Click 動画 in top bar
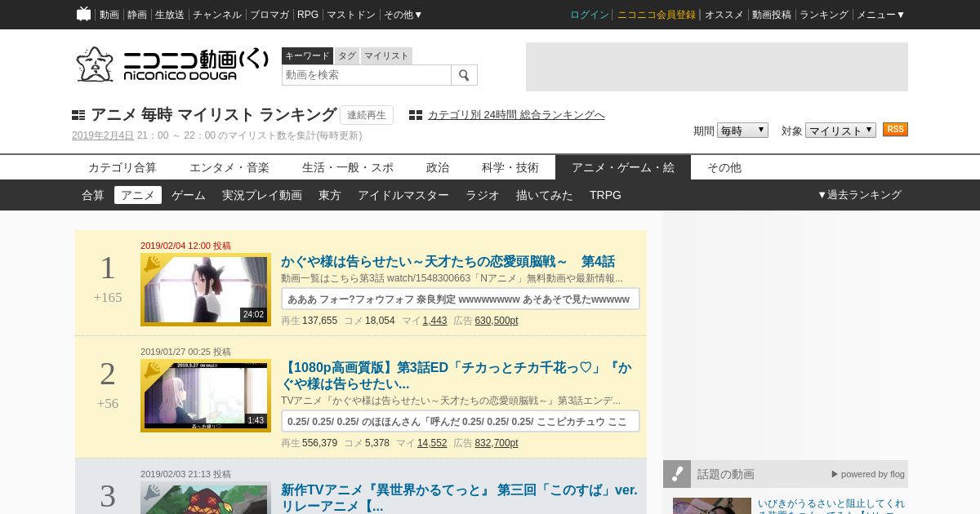The height and width of the screenshot is (514, 980). 109,15
